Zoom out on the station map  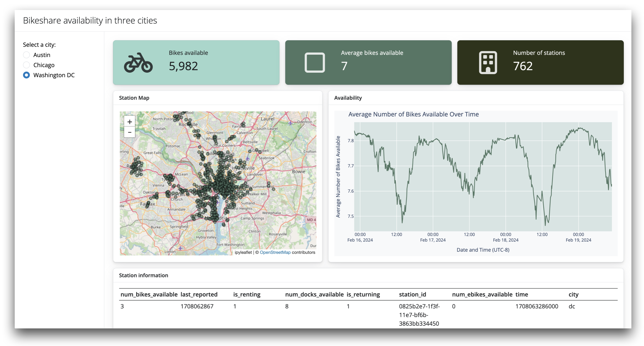(x=129, y=132)
